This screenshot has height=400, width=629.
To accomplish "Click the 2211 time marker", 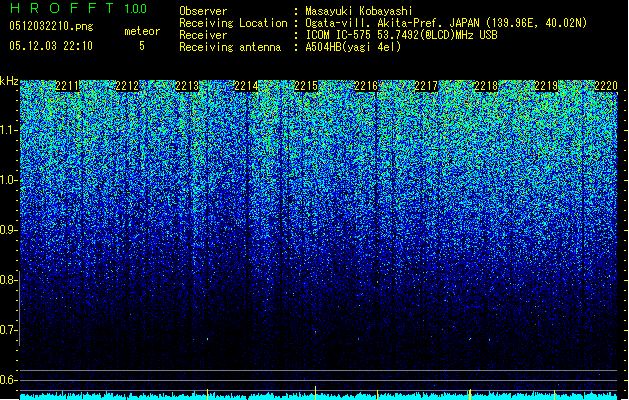I will (x=67, y=86).
